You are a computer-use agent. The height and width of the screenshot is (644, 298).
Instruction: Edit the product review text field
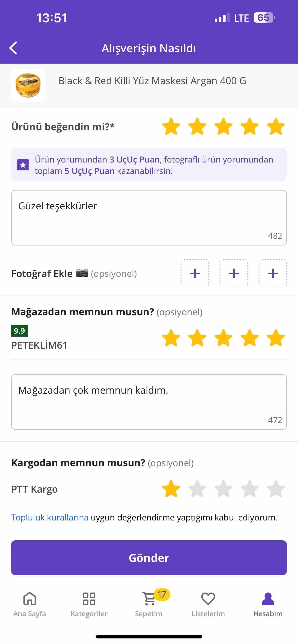click(149, 217)
